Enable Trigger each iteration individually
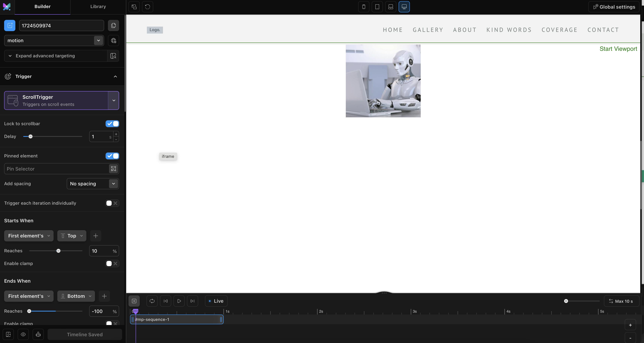 [112, 203]
